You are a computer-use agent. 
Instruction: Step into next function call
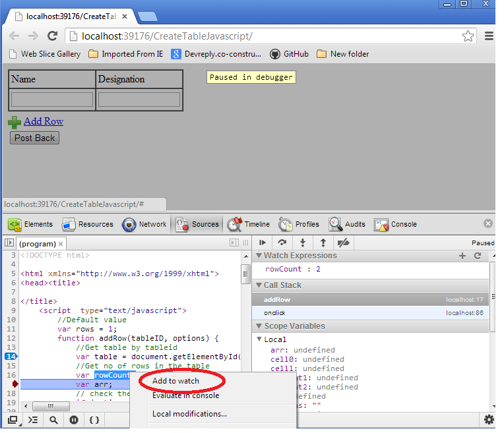click(303, 243)
